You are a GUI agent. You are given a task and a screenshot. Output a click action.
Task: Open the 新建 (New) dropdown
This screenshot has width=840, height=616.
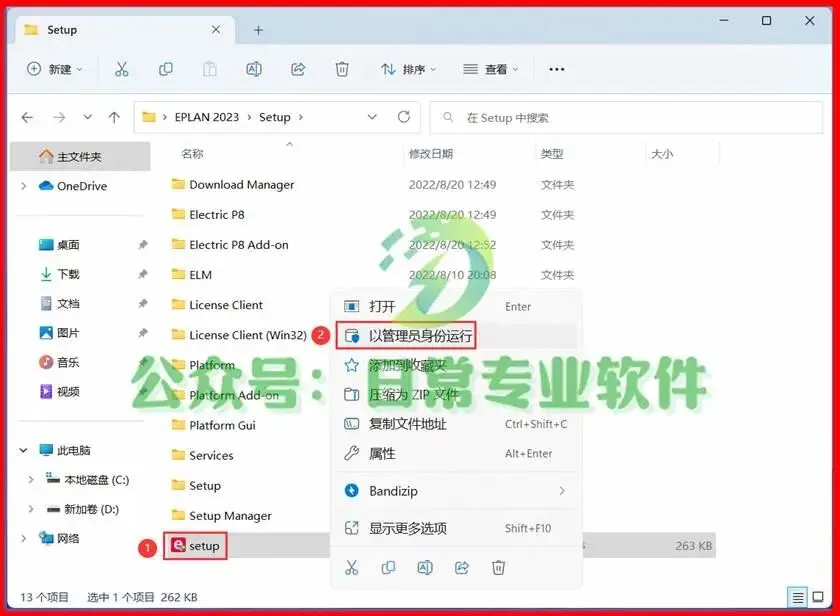pos(55,69)
